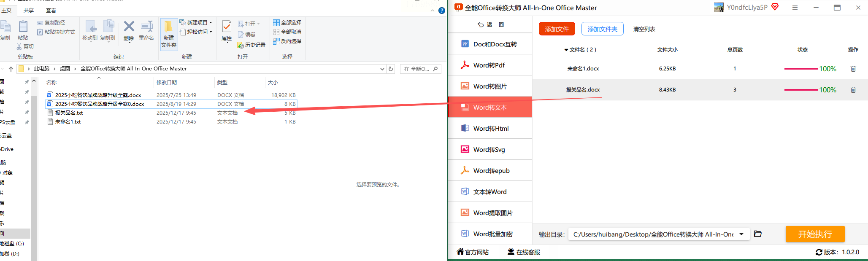Go up one folder level in Explorer
868x261 pixels.
(x=11, y=69)
